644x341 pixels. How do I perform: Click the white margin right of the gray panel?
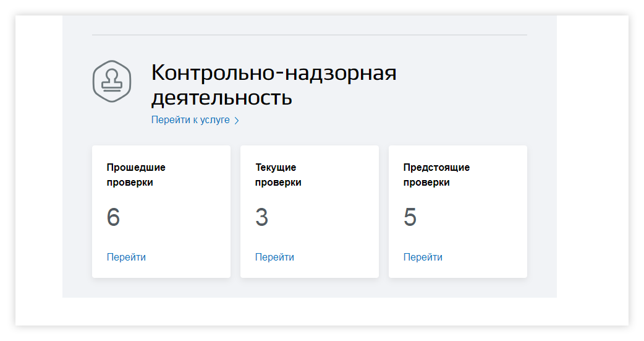(x=592, y=155)
